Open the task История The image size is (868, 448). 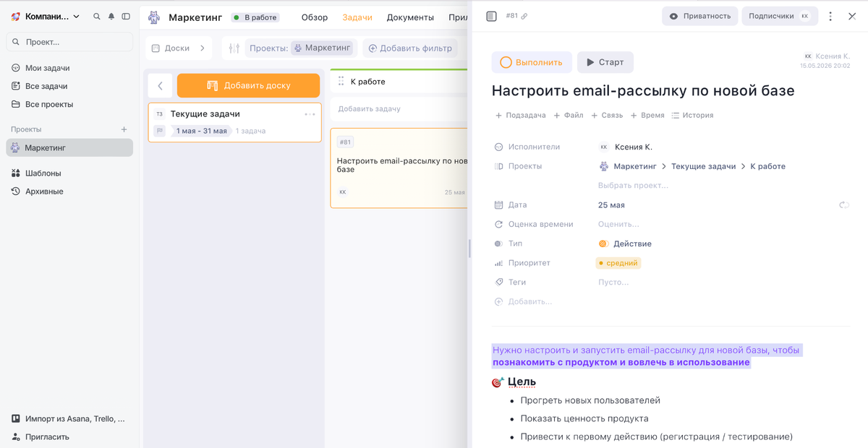pyautogui.click(x=692, y=115)
